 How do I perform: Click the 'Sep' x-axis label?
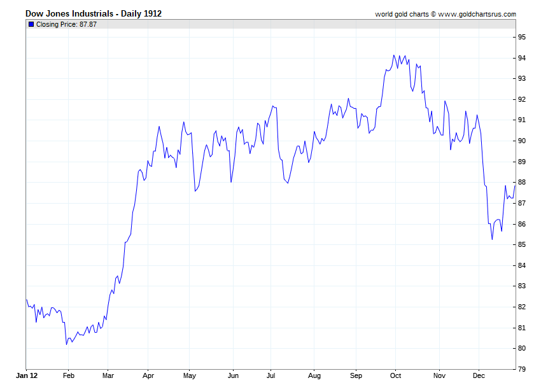click(356, 377)
